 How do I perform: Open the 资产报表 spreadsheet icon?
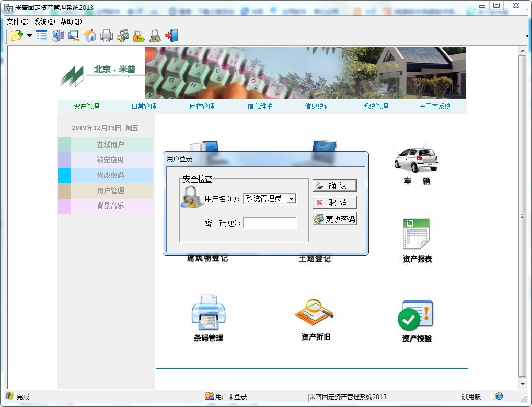point(417,241)
